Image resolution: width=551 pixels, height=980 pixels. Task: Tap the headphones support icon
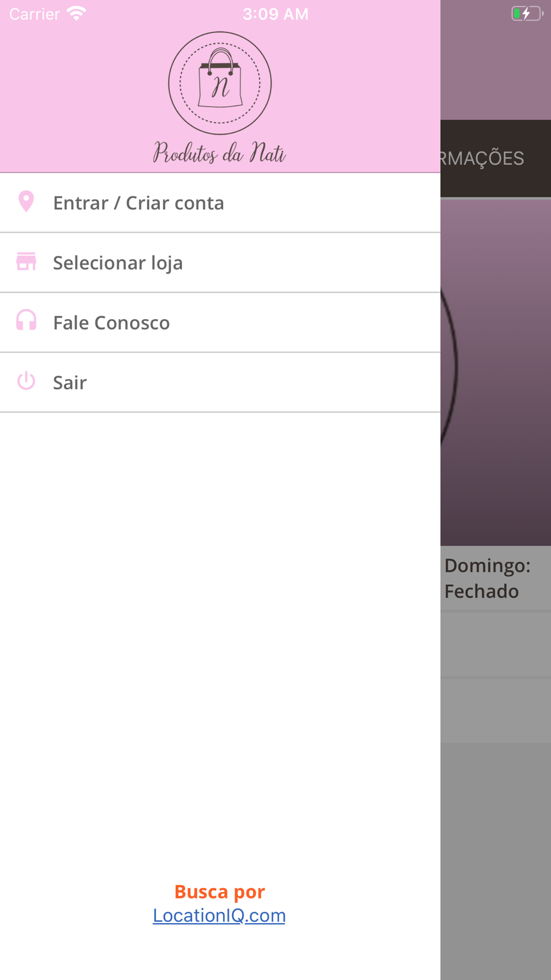pos(26,320)
